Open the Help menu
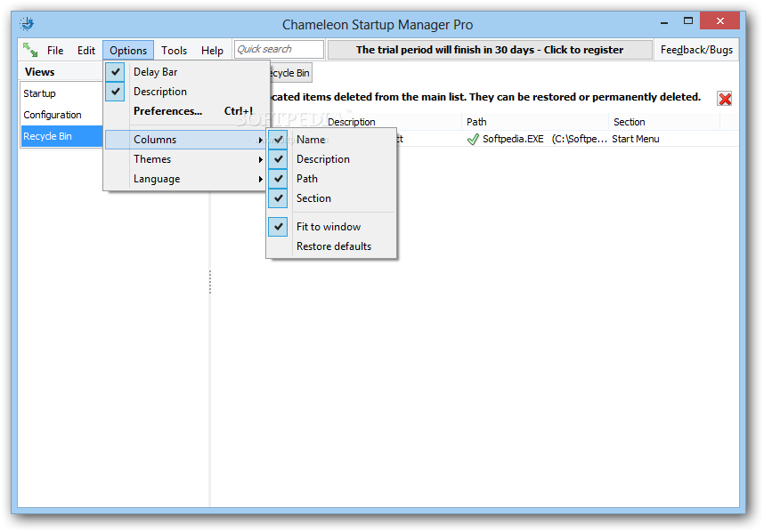Screen dimensions: 764x532 (212, 50)
